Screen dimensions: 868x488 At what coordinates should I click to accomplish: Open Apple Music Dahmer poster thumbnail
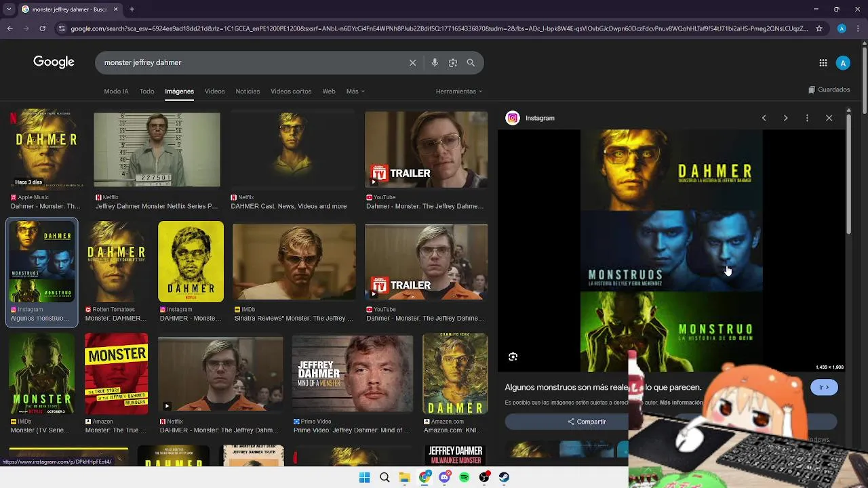45,149
